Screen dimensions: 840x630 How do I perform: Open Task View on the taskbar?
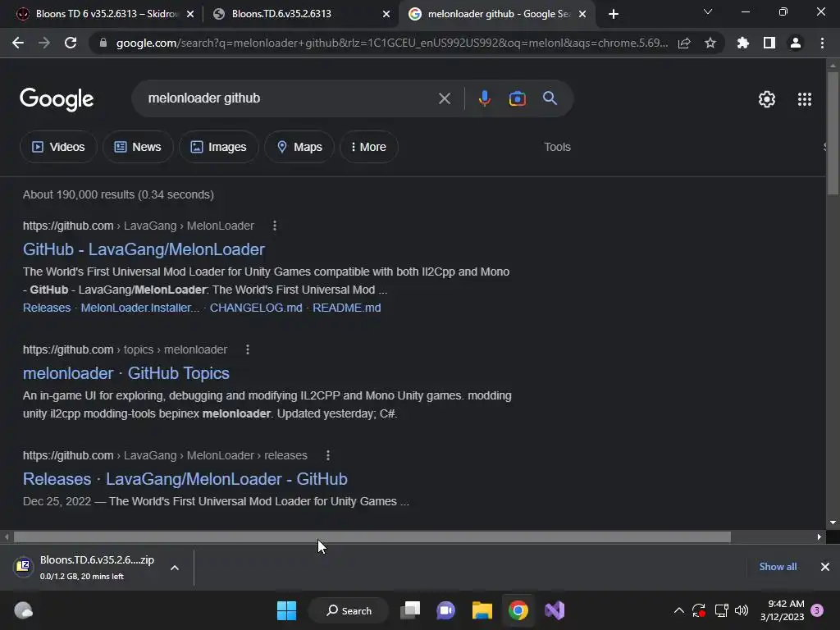[x=411, y=610]
